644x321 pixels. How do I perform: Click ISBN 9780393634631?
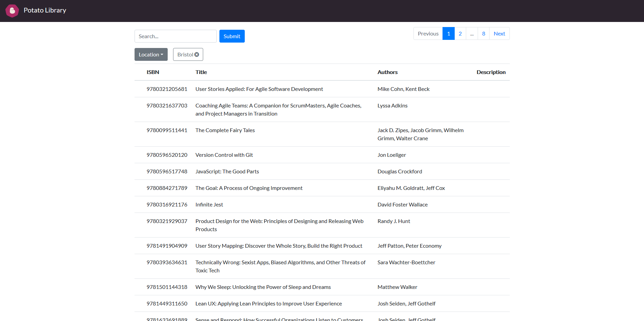[x=167, y=262]
